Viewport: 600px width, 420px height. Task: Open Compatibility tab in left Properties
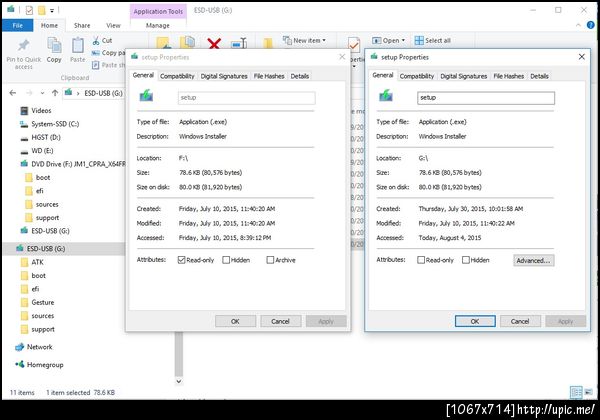click(x=177, y=76)
